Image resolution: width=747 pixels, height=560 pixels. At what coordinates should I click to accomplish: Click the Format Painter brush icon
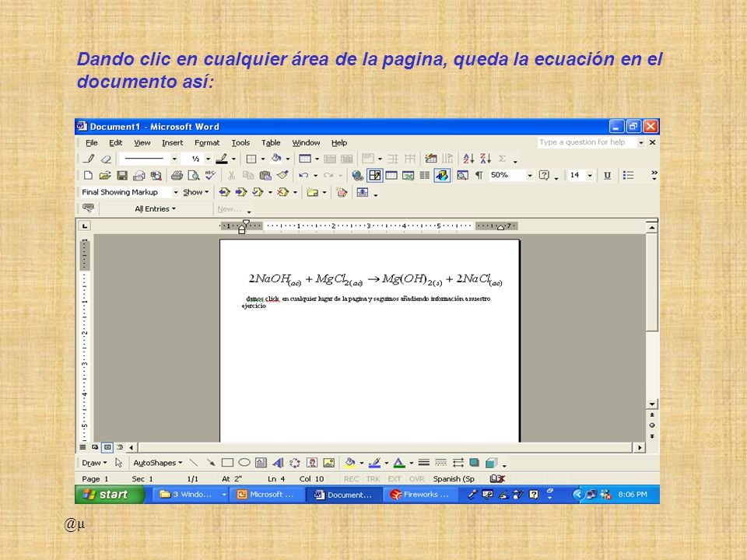282,175
